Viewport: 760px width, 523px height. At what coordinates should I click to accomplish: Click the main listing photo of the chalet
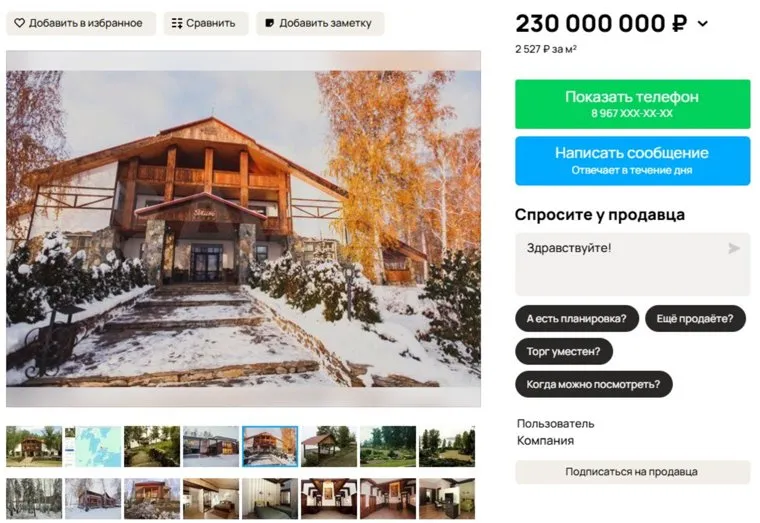(x=243, y=229)
